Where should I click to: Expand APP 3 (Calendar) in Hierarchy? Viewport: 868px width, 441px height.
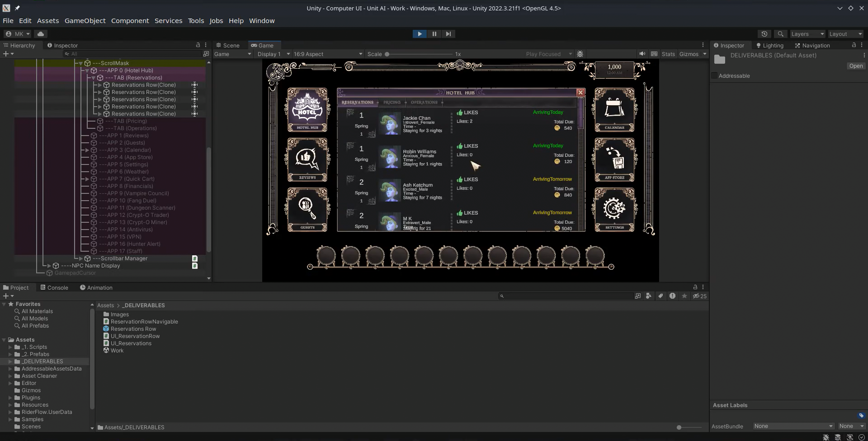click(x=87, y=150)
